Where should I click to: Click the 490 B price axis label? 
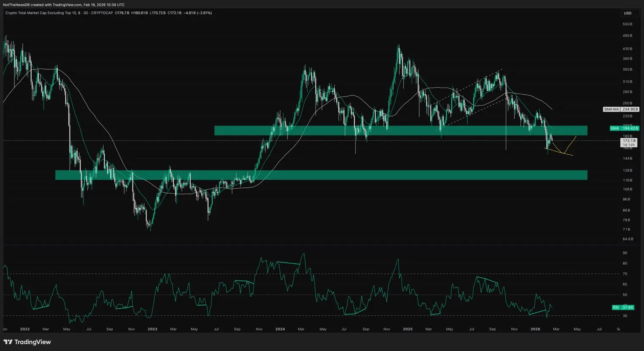point(627,36)
